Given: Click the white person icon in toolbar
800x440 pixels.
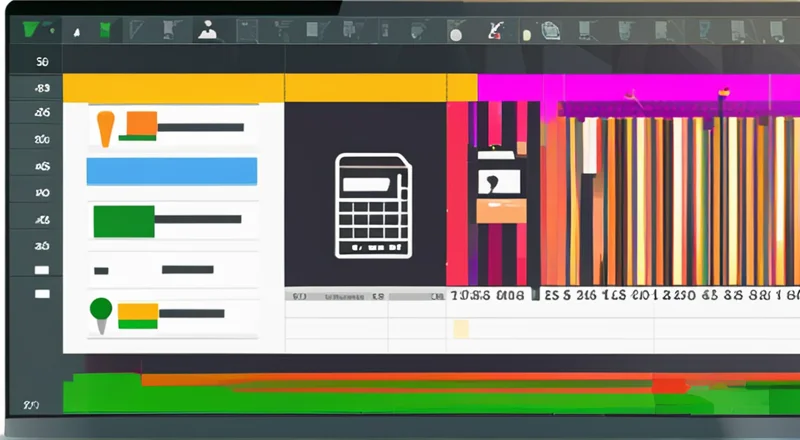Looking at the screenshot, I should click(x=207, y=29).
